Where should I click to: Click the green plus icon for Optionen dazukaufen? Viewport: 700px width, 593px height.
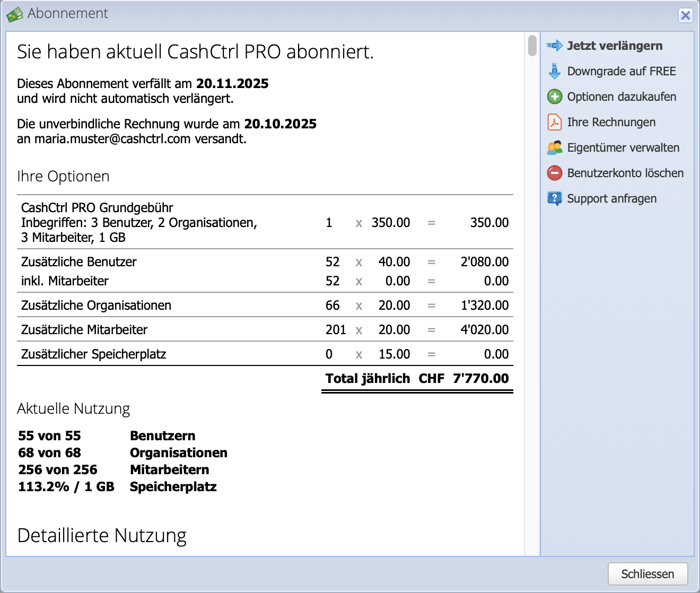[x=555, y=97]
